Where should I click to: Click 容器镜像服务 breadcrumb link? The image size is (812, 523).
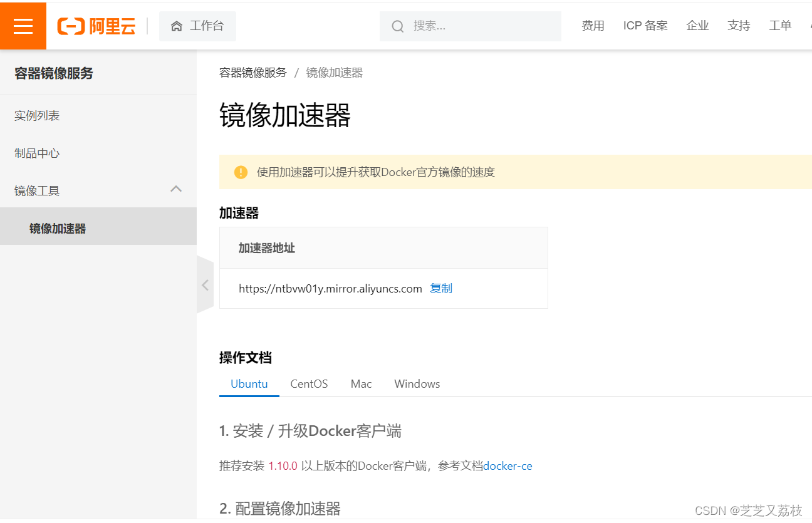pos(253,73)
